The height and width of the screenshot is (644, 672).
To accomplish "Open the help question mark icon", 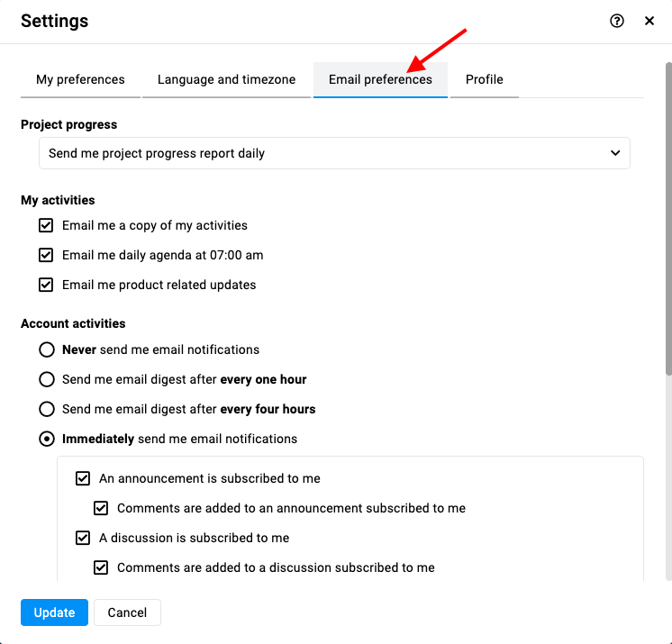I will point(617,21).
